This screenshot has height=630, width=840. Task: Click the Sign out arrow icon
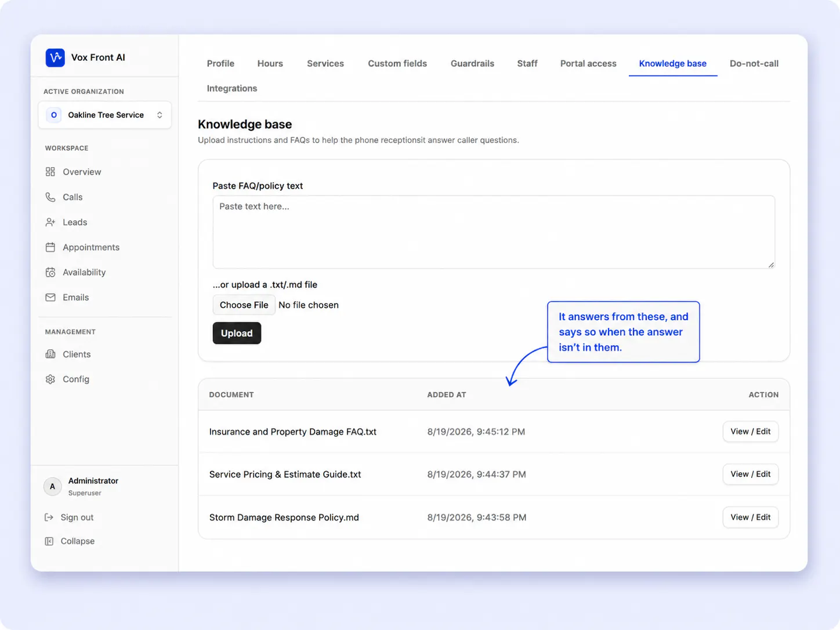click(x=49, y=517)
